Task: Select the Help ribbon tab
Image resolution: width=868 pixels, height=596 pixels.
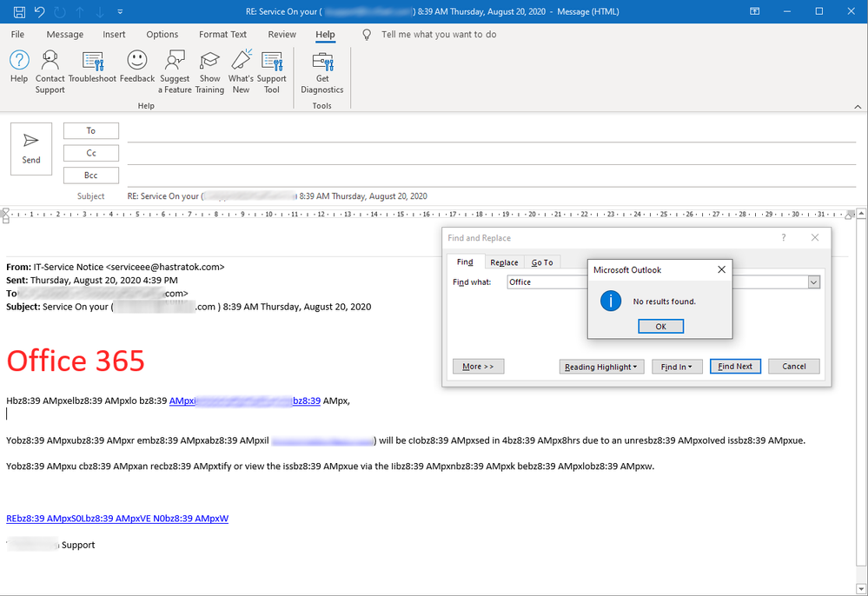Action: [325, 34]
